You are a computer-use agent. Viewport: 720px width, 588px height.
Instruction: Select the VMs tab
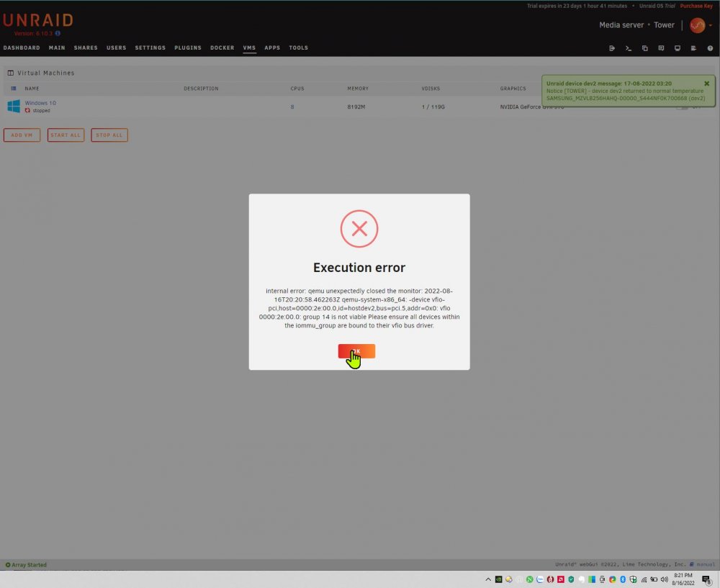point(249,48)
